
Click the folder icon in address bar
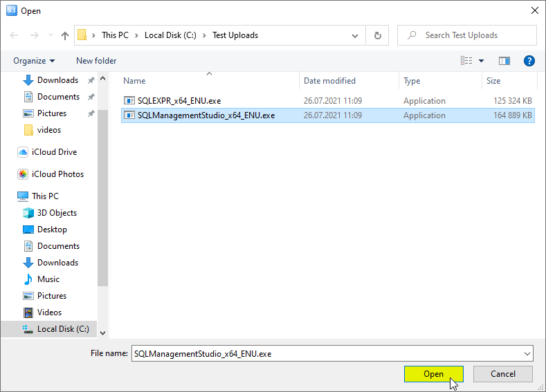[82, 35]
